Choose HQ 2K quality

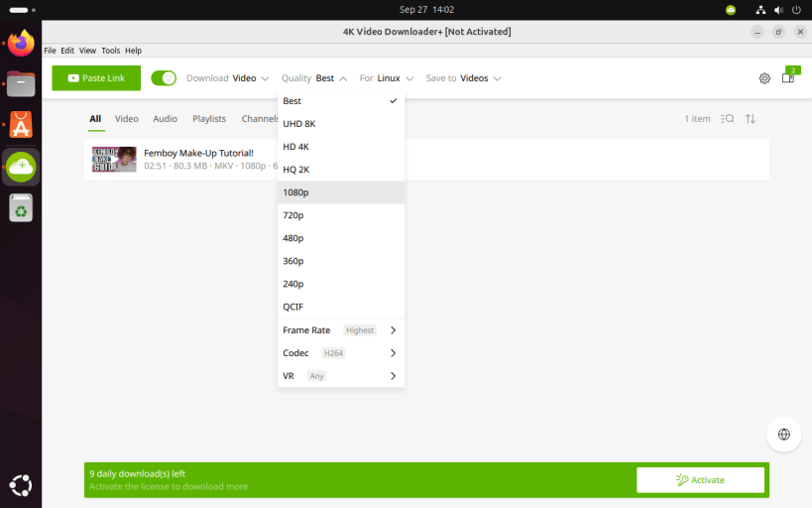point(341,170)
